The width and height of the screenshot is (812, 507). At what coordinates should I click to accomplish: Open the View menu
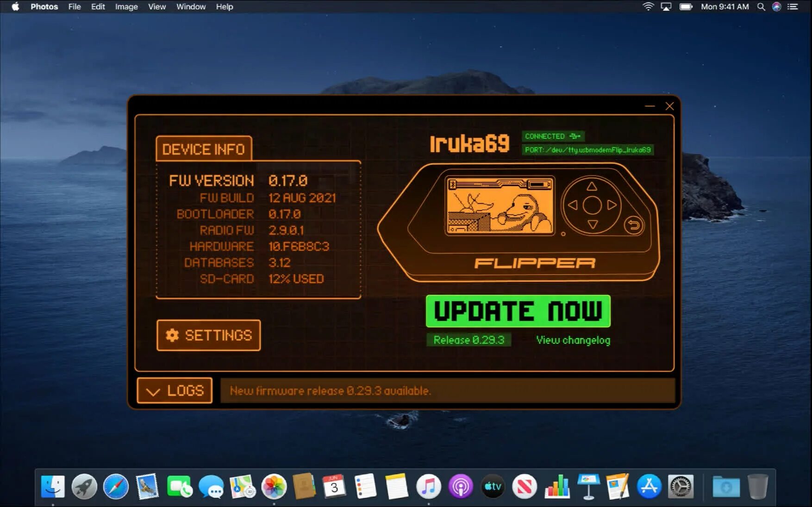(x=157, y=6)
